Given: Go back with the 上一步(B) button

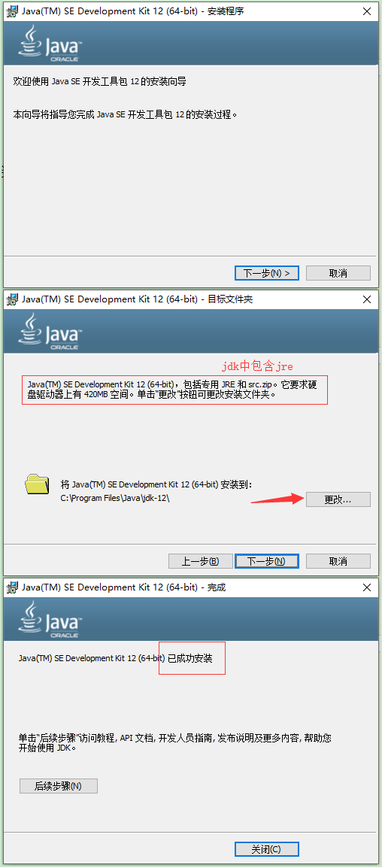Looking at the screenshot, I should [x=201, y=561].
